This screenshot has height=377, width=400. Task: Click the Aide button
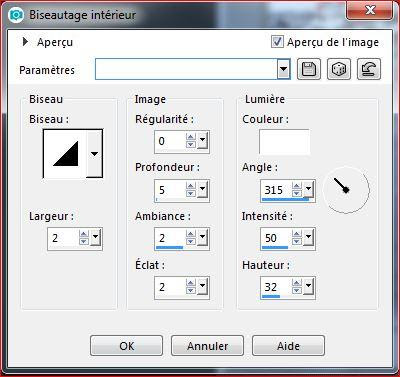288,346
